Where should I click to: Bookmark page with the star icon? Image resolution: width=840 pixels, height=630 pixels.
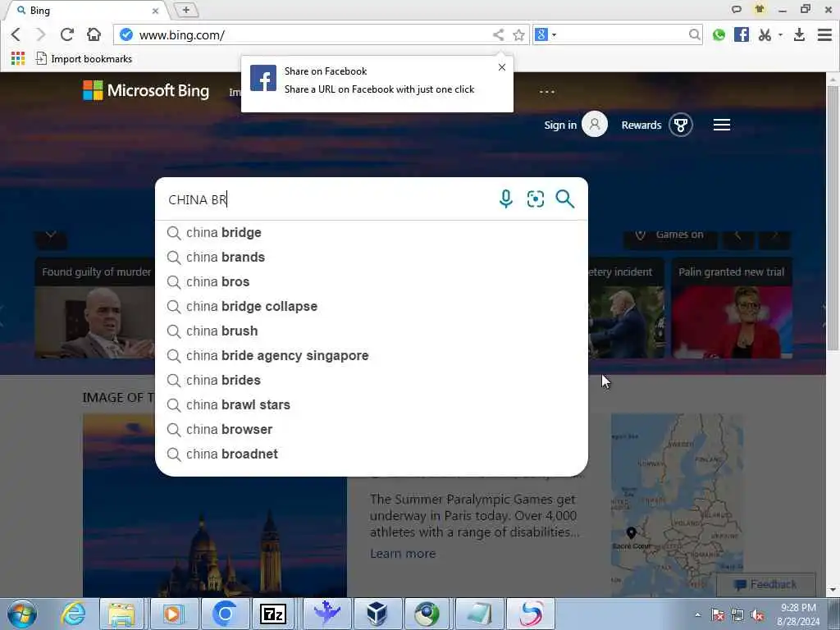click(518, 35)
